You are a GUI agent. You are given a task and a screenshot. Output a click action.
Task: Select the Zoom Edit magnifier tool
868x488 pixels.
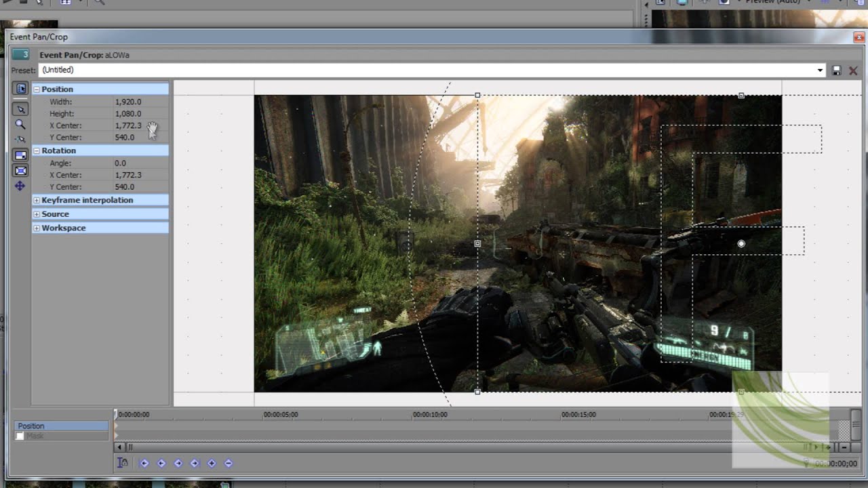click(x=20, y=124)
